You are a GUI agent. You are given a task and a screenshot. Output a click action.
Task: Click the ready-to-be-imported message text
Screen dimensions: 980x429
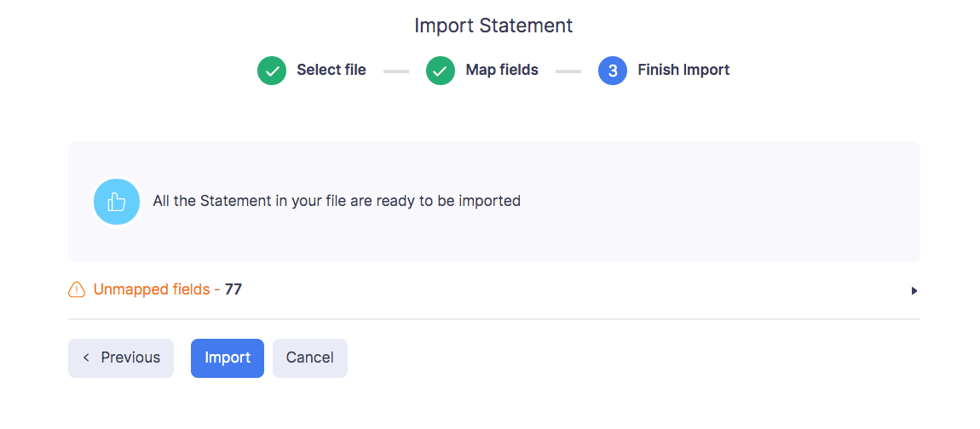[x=337, y=202]
